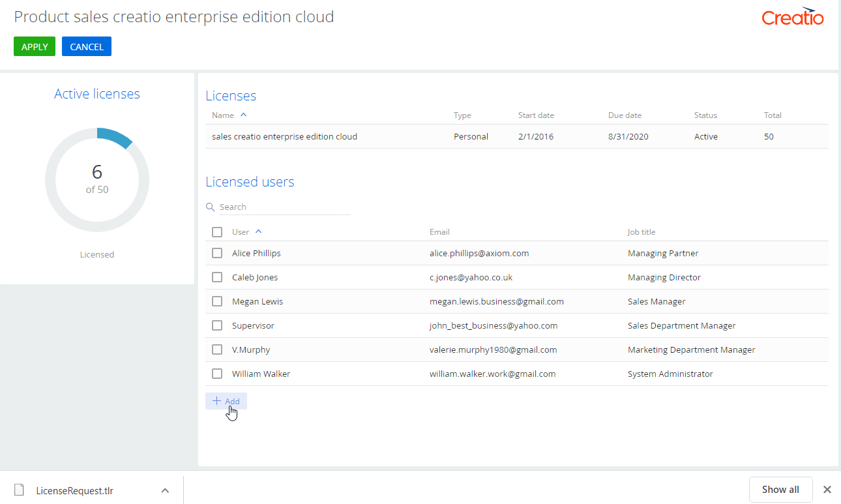Image resolution: width=841 pixels, height=504 pixels.
Task: Click the Creatio logo
Action: tap(793, 16)
